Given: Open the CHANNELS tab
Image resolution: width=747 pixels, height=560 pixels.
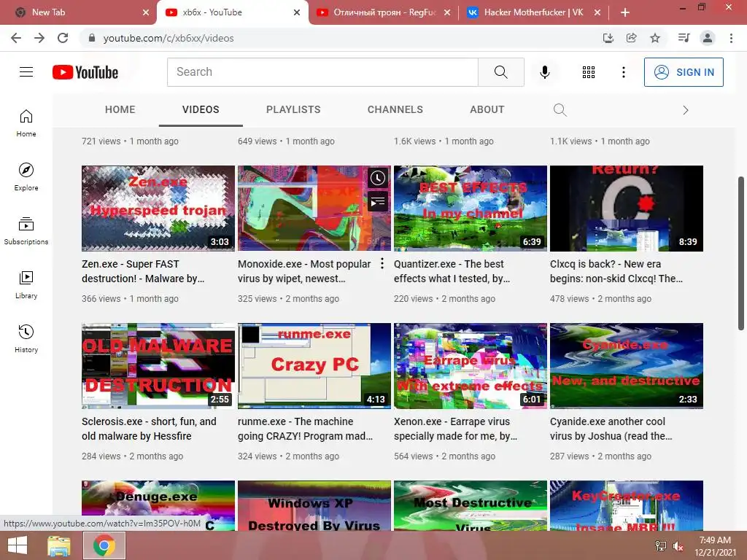Looking at the screenshot, I should coord(395,109).
